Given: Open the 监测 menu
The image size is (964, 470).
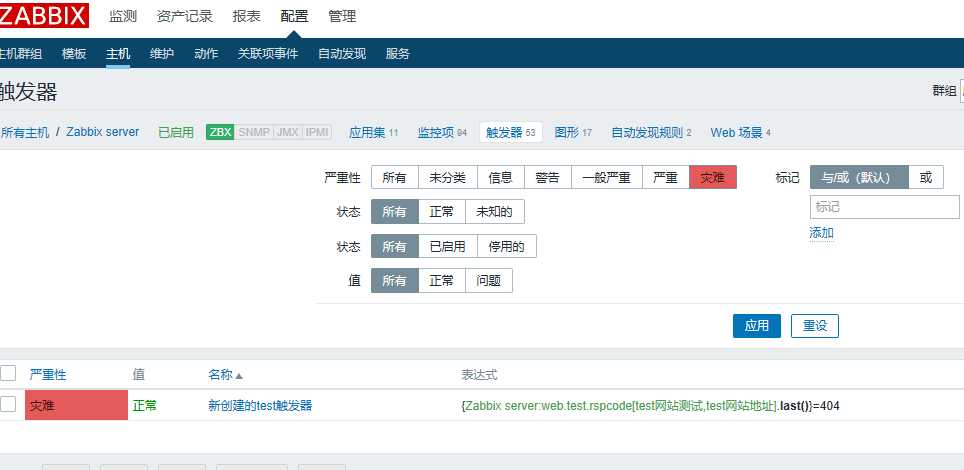Looking at the screenshot, I should [123, 17].
